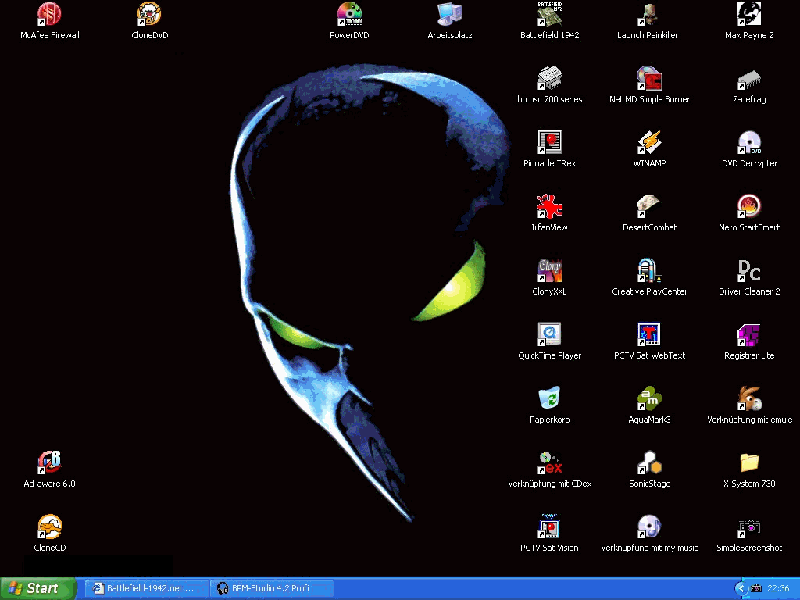Click the taskbar clock
Image resolution: width=800 pixels, height=600 pixels.
click(779, 588)
